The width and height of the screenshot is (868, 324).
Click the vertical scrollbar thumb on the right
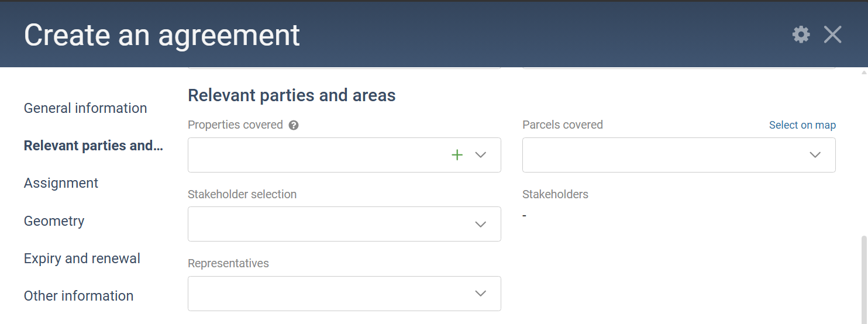(864, 280)
